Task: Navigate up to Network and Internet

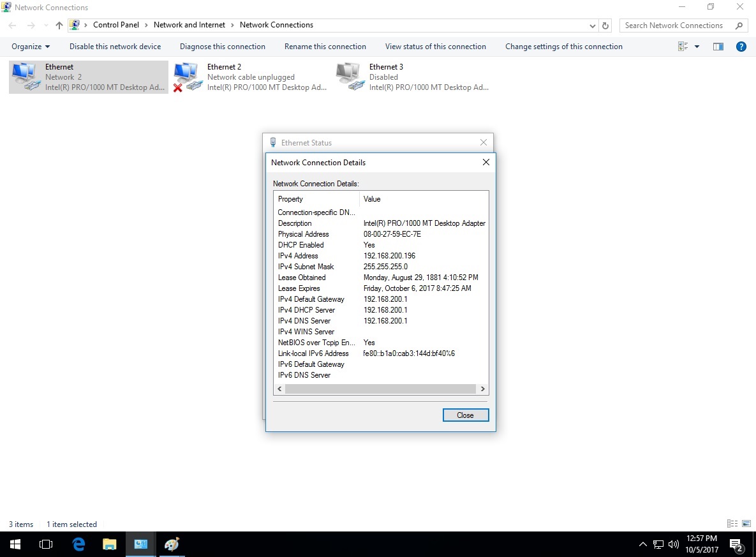Action: click(59, 26)
